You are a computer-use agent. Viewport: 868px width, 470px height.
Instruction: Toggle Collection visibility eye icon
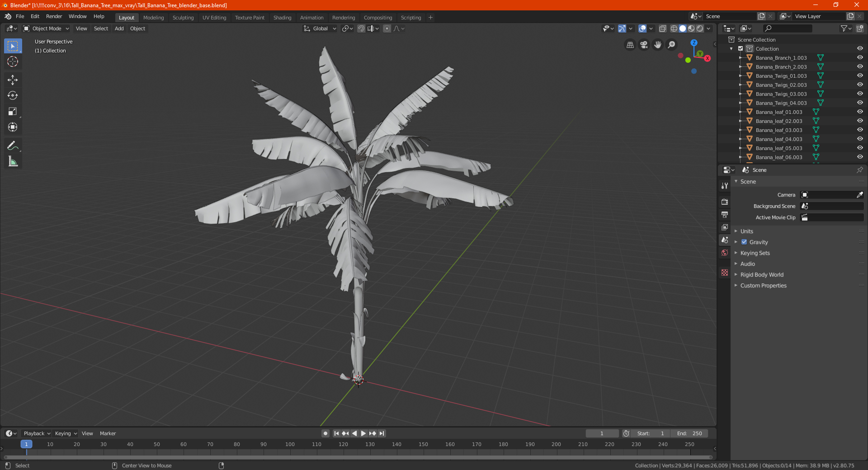(860, 49)
